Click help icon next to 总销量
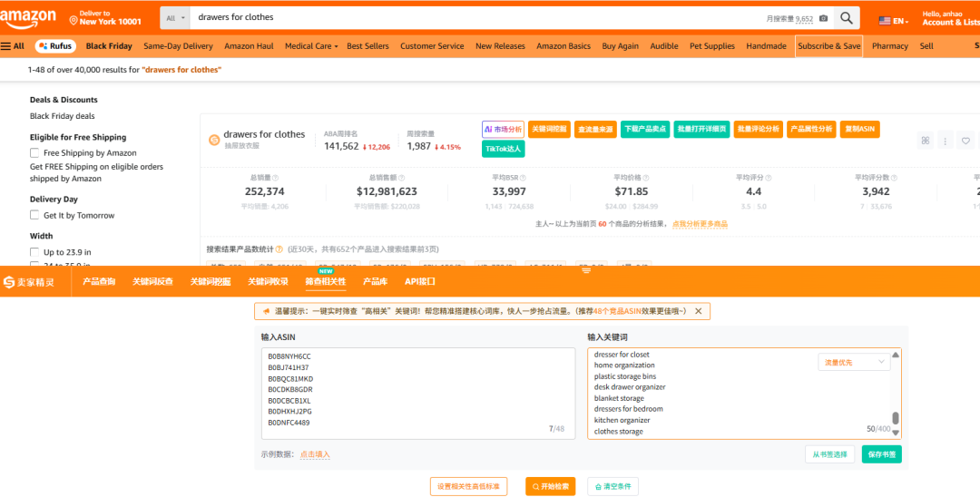Viewport: 980px width, 497px height. [x=276, y=178]
